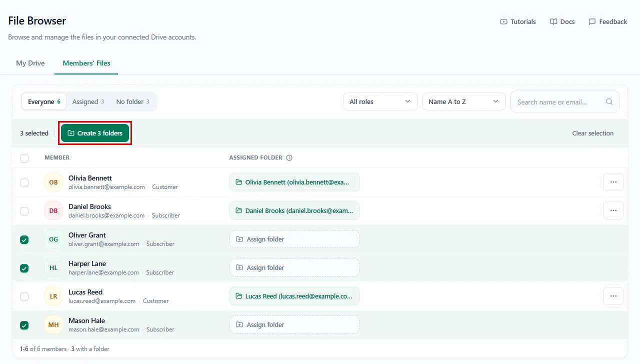The height and width of the screenshot is (364, 640).
Task: Filter by Assigned members
Action: pos(88,101)
